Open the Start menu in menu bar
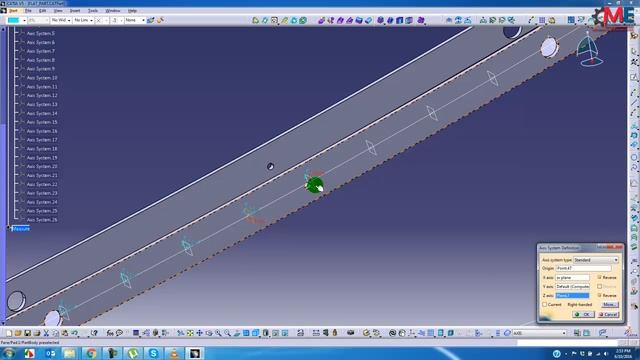The height and width of the screenshot is (360, 640). pyautogui.click(x=13, y=11)
